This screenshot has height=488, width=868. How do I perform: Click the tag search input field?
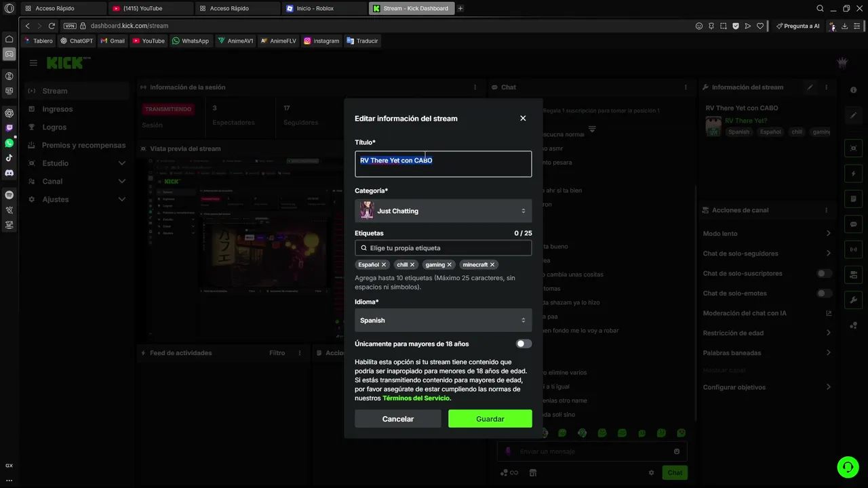pos(443,248)
